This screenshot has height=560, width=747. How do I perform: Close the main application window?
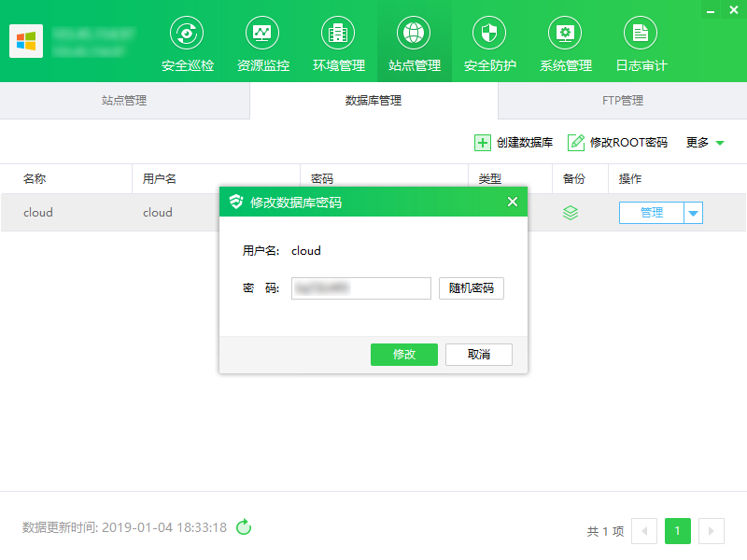click(734, 10)
